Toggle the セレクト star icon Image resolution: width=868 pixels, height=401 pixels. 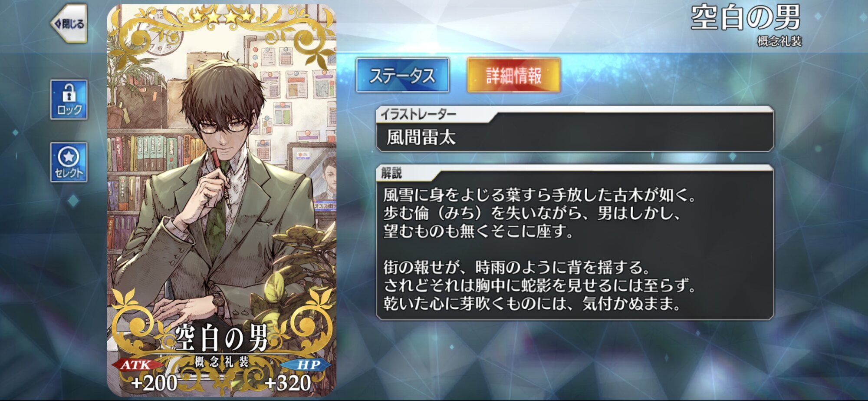coord(69,162)
